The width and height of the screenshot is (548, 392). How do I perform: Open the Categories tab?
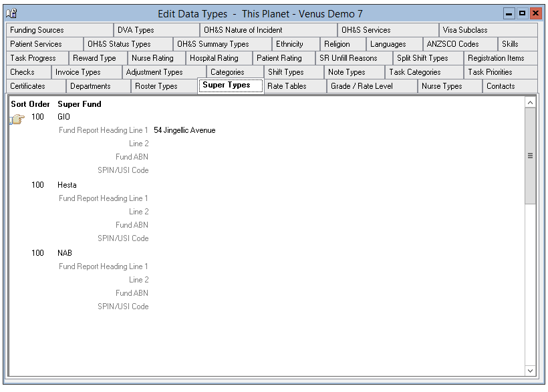click(x=235, y=72)
